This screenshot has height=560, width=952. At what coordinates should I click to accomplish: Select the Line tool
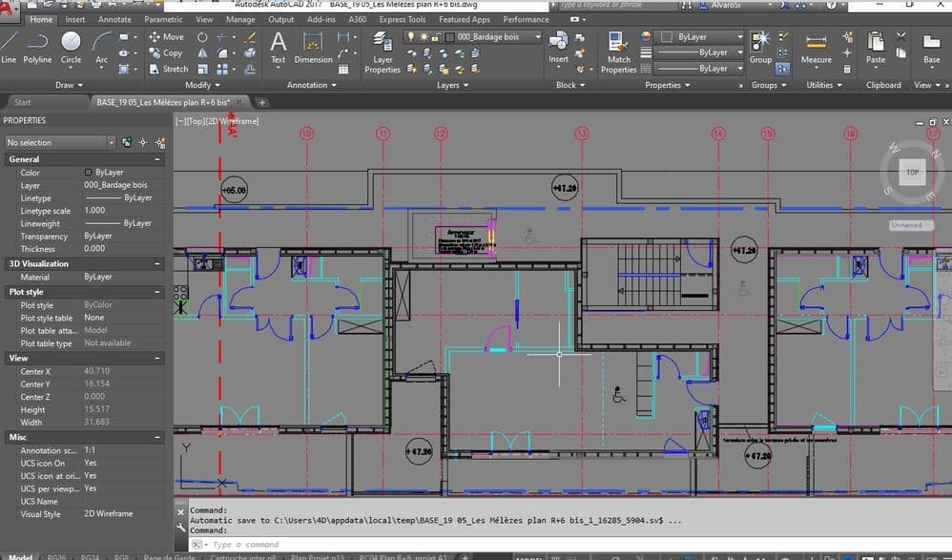(10, 42)
